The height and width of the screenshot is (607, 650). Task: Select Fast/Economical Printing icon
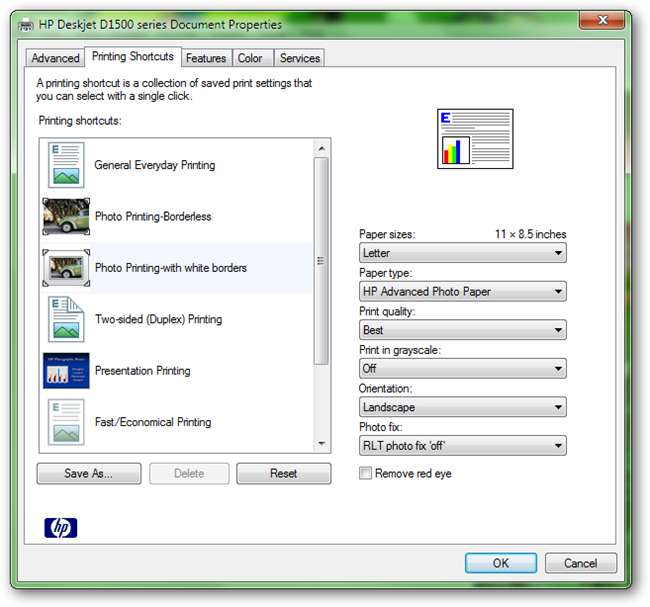[66, 422]
